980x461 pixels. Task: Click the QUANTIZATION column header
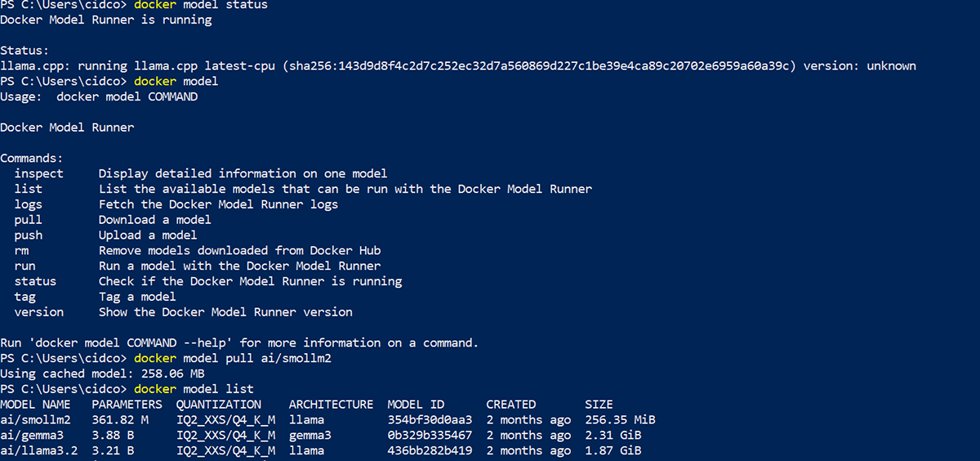pyautogui.click(x=218, y=404)
